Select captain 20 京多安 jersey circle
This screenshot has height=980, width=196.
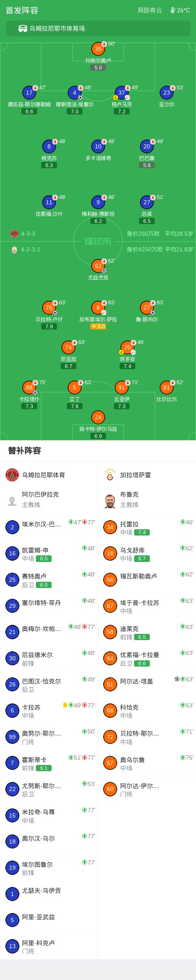coord(128,347)
